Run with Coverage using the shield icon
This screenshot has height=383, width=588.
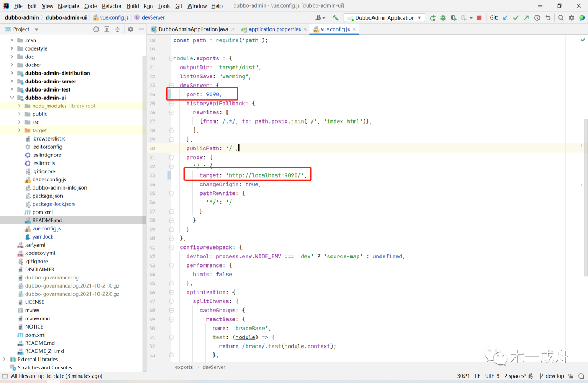pyautogui.click(x=454, y=17)
